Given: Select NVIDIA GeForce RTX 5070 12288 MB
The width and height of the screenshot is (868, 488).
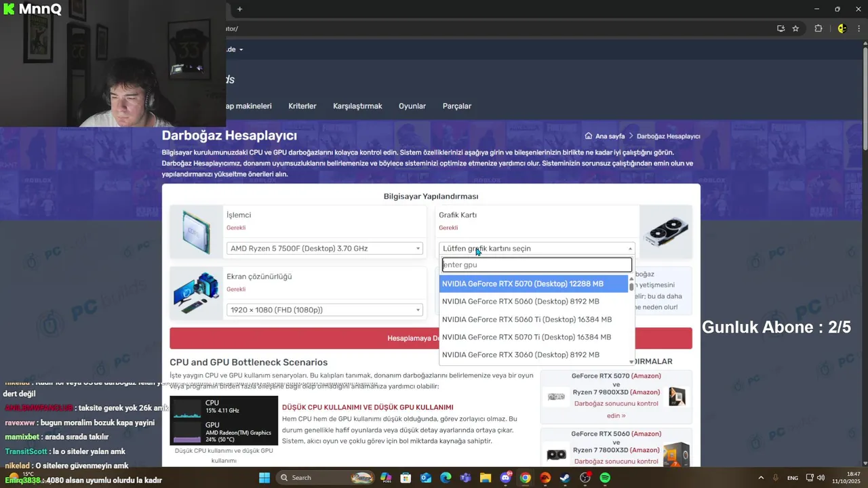Looking at the screenshot, I should [x=534, y=284].
